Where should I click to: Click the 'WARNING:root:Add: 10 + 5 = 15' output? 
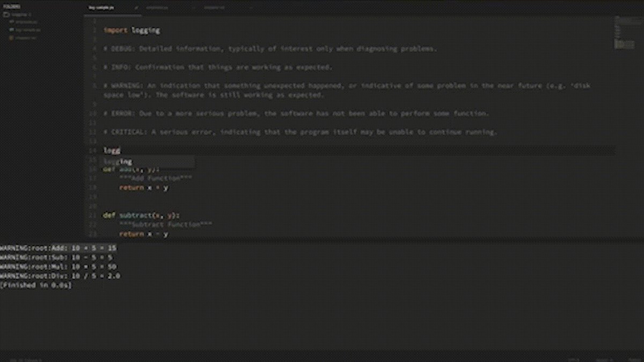pyautogui.click(x=58, y=248)
